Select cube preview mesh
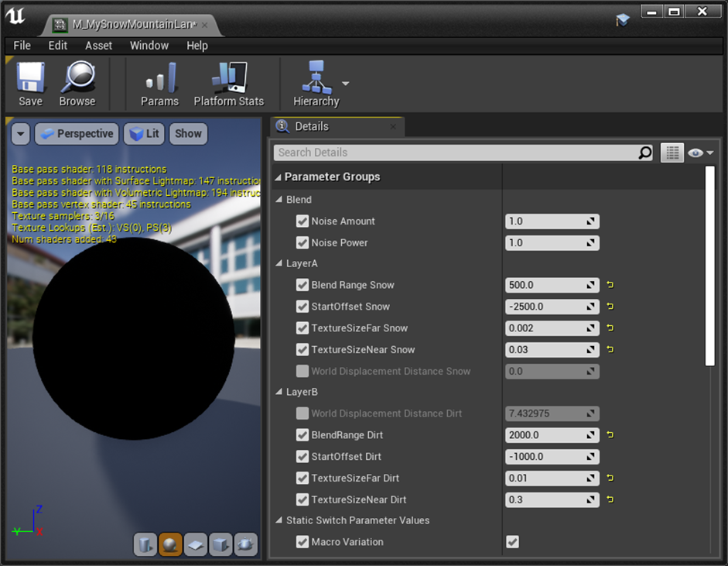The width and height of the screenshot is (728, 566). [220, 544]
